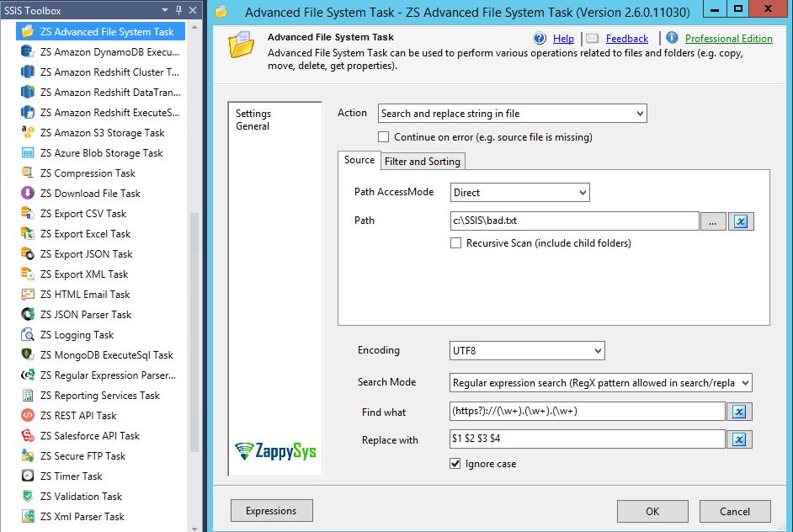
Task: Click OK to confirm settings
Action: pyautogui.click(x=652, y=511)
